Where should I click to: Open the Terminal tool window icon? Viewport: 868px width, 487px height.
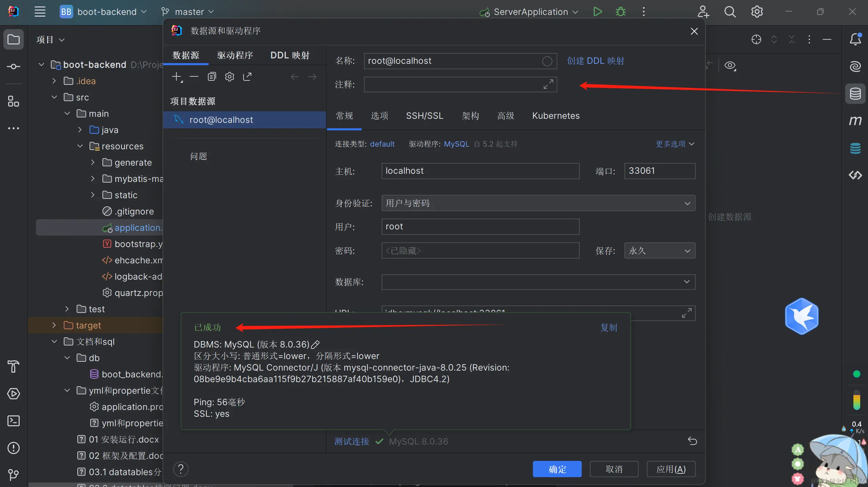tap(14, 421)
